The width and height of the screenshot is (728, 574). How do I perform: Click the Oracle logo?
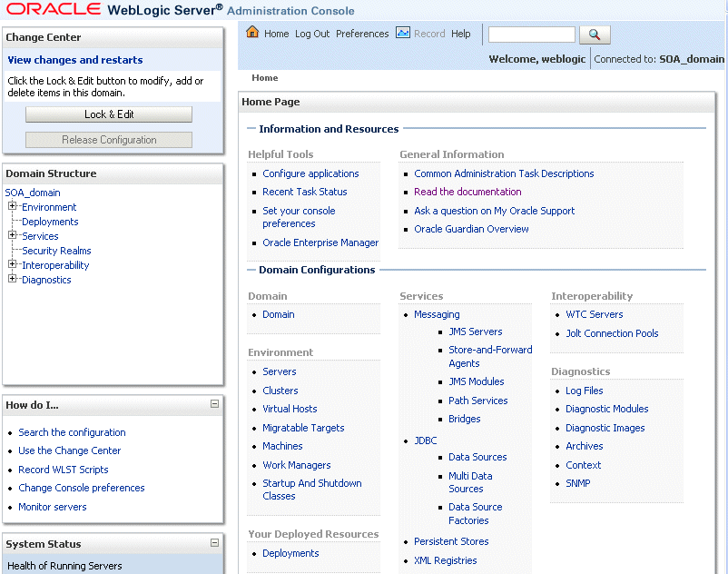[x=50, y=8]
